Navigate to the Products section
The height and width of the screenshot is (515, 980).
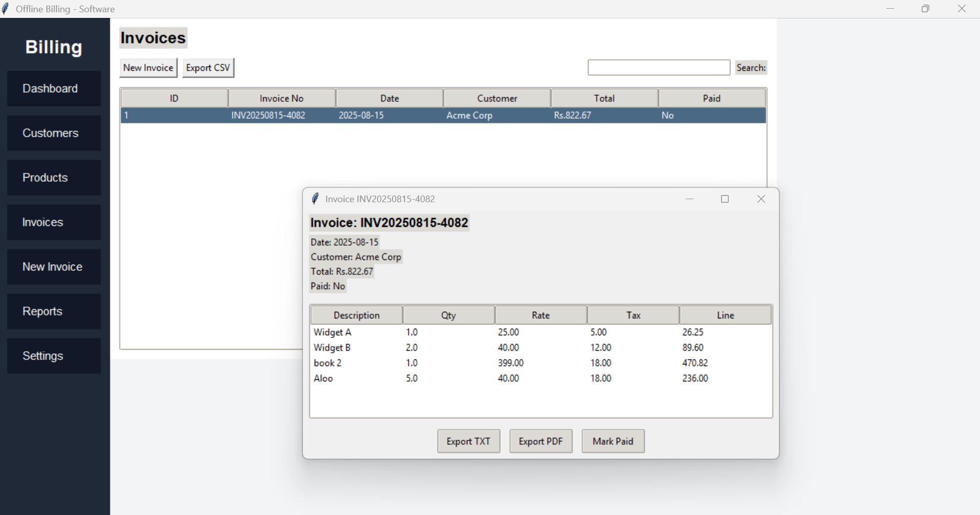pos(45,177)
